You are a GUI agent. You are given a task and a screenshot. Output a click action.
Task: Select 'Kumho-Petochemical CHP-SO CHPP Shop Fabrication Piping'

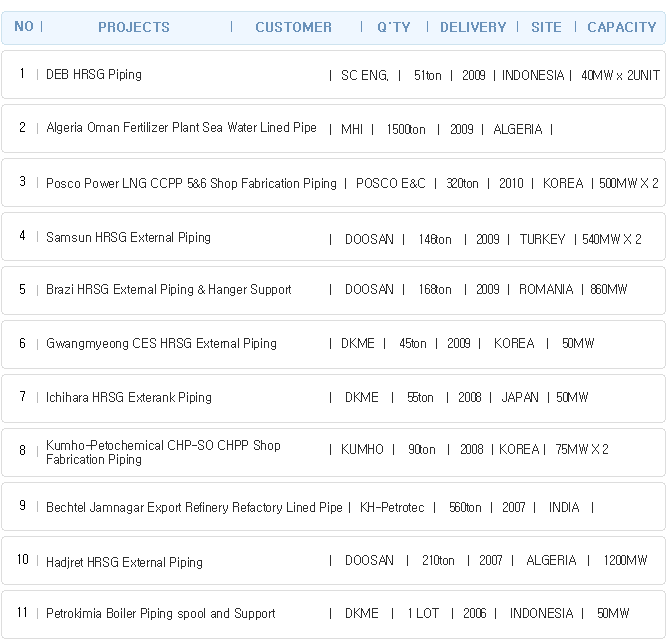[163, 452]
